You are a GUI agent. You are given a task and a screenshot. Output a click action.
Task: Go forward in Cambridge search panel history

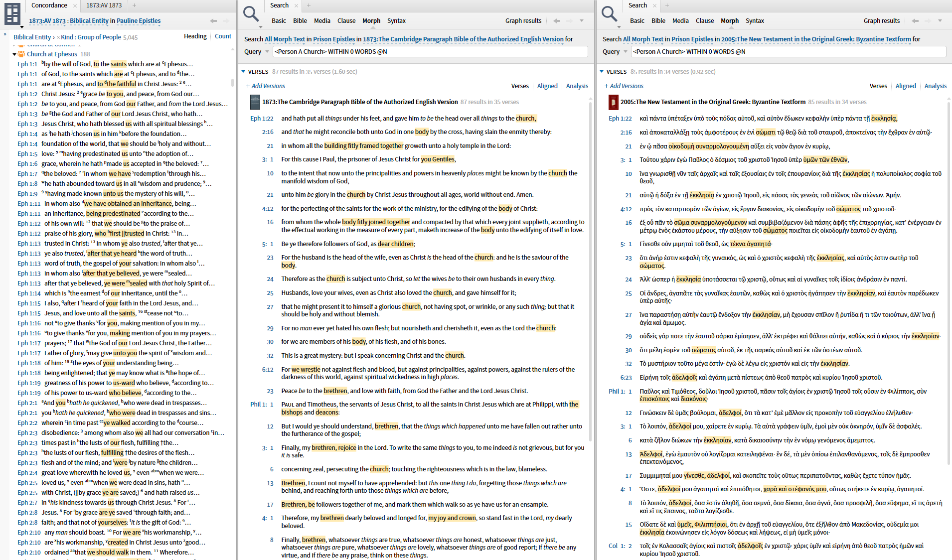569,21
